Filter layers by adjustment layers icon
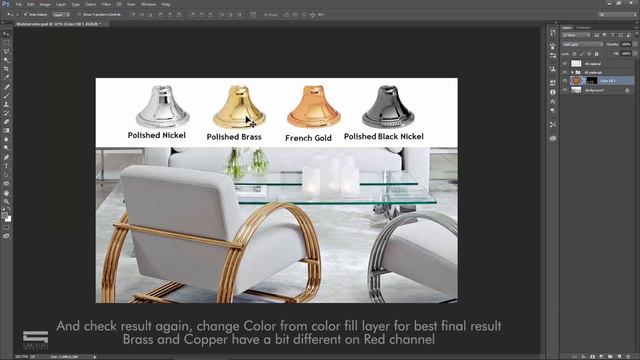Viewport: 640px width, 360px height. pos(605,35)
